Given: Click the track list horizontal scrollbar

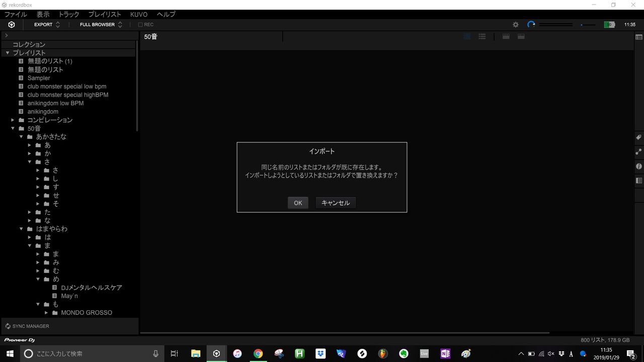Looking at the screenshot, I should (x=345, y=333).
